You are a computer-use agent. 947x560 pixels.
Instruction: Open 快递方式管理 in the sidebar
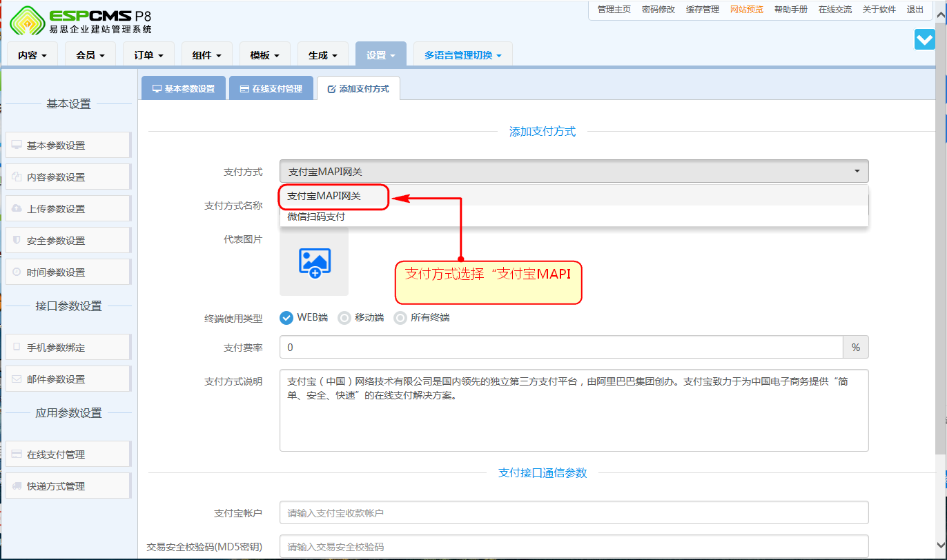coord(68,486)
